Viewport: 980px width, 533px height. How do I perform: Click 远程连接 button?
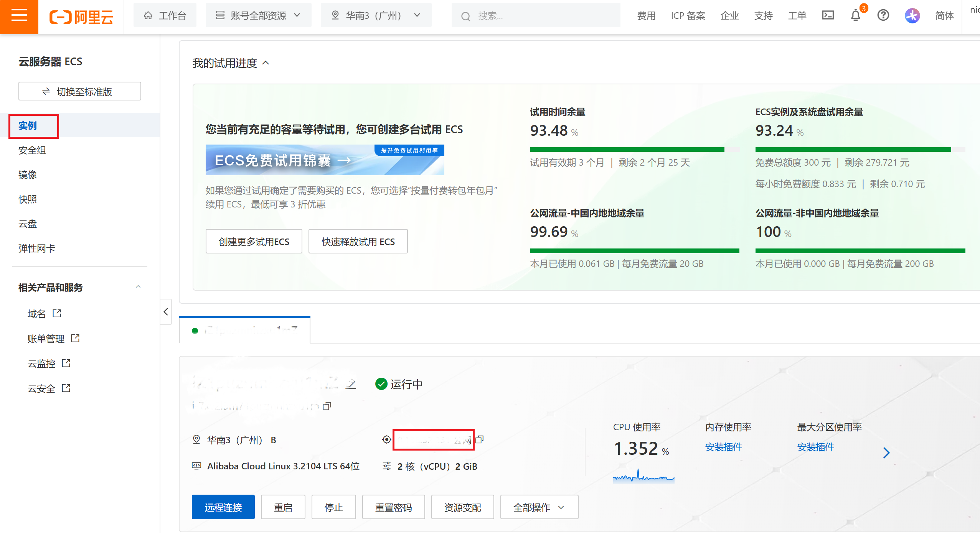(x=223, y=507)
